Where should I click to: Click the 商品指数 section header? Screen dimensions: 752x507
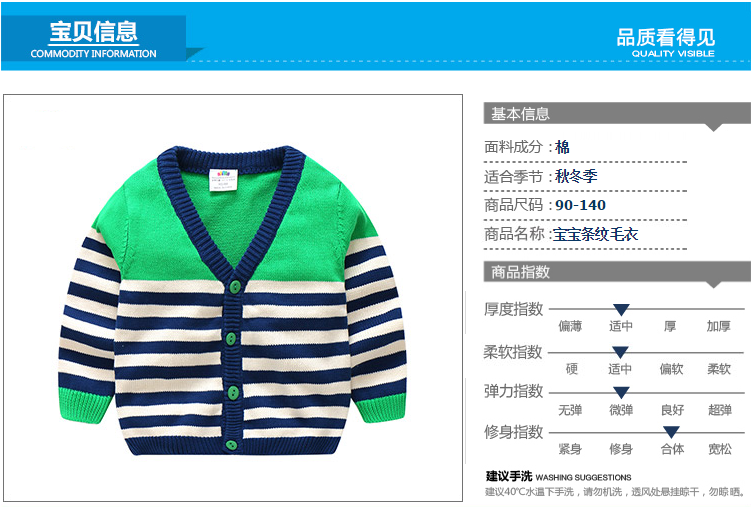617,272
